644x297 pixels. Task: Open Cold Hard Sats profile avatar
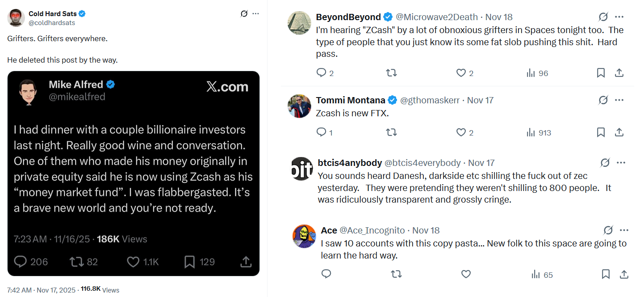[x=16, y=17]
